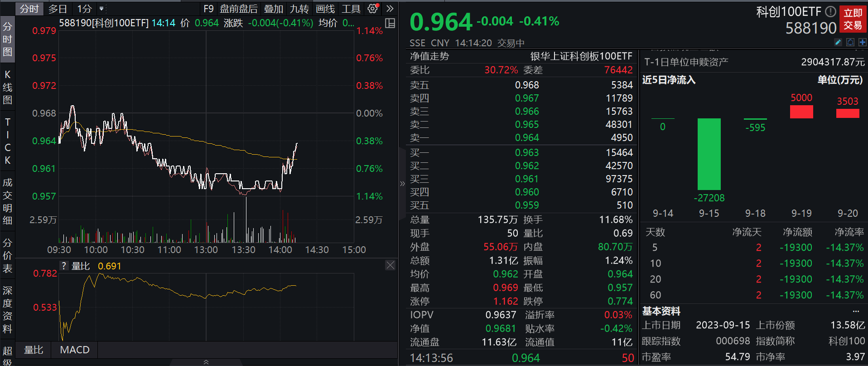This screenshot has height=366, width=868.
Task: Click the 买一 price 0.963
Action: 527,152
